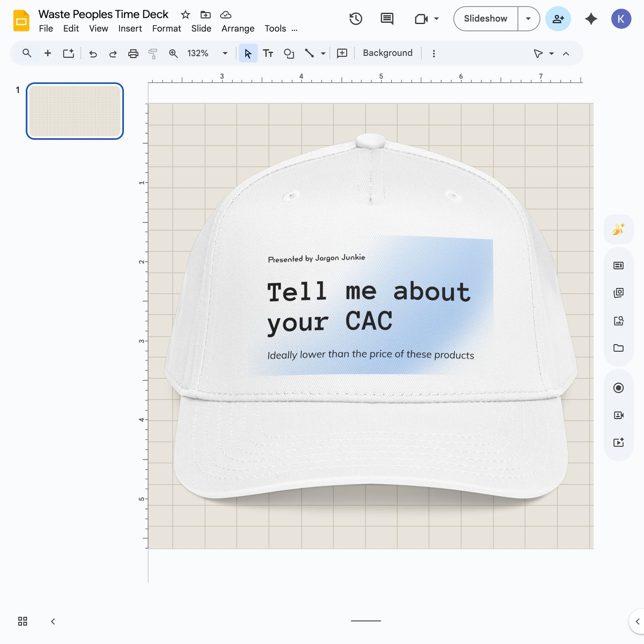
Task: Click the Undo icon
Action: click(93, 53)
